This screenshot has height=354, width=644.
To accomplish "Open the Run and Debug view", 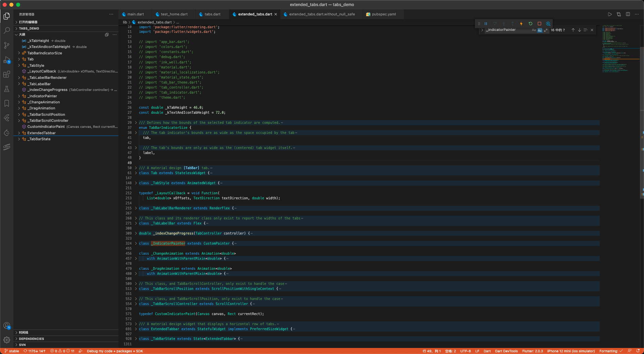I will [x=7, y=60].
